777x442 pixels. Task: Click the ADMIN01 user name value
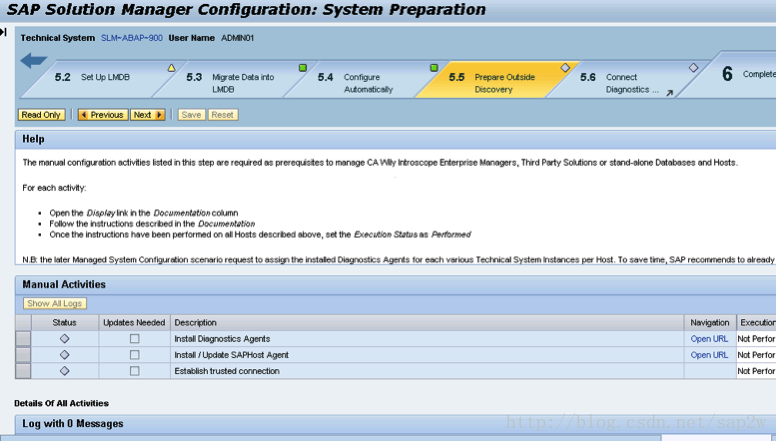coord(237,38)
